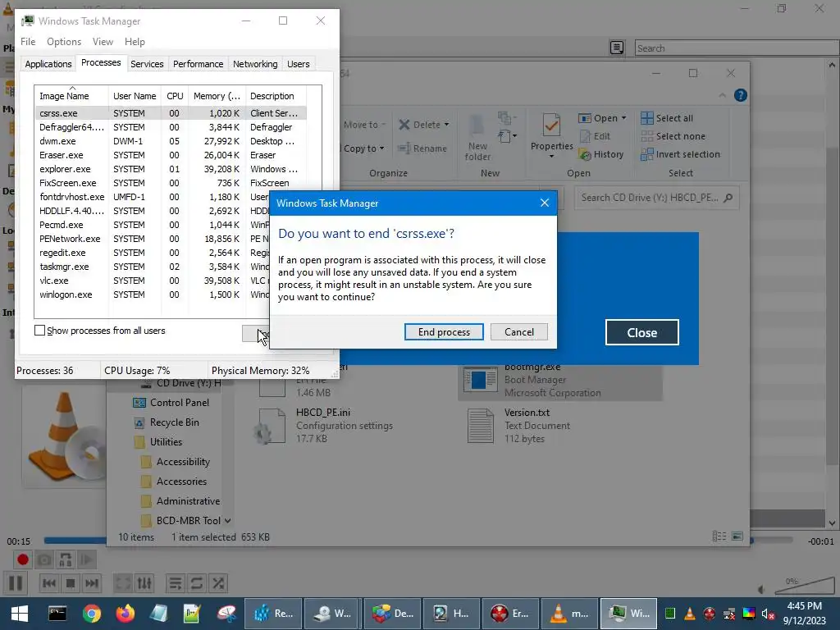Open Task Manager File menu
The width and height of the screenshot is (840, 630).
click(28, 41)
